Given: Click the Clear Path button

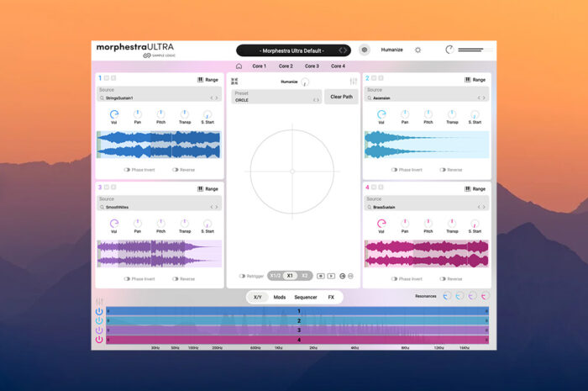Looking at the screenshot, I should coord(341,97).
